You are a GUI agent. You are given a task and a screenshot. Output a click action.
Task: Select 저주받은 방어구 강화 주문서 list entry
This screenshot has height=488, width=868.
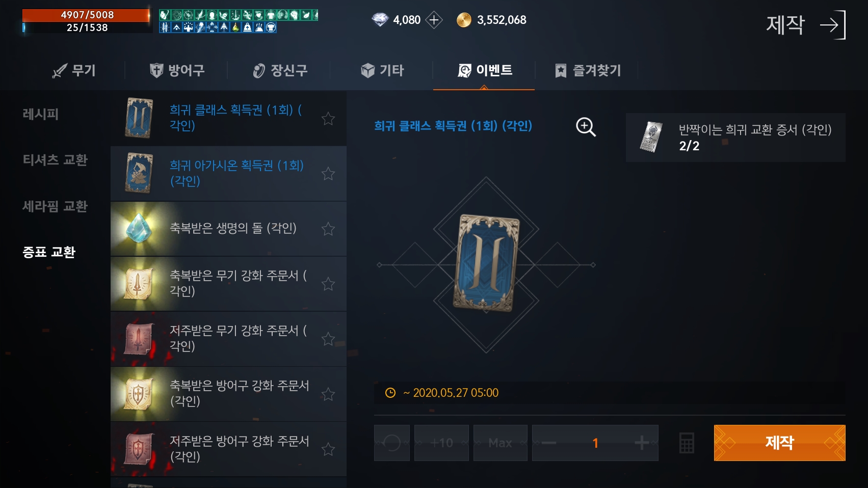click(x=228, y=449)
